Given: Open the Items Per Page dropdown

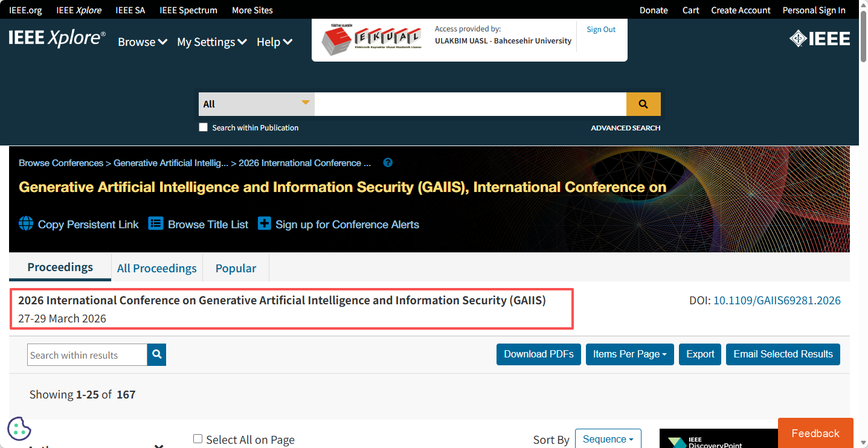Looking at the screenshot, I should pos(629,354).
